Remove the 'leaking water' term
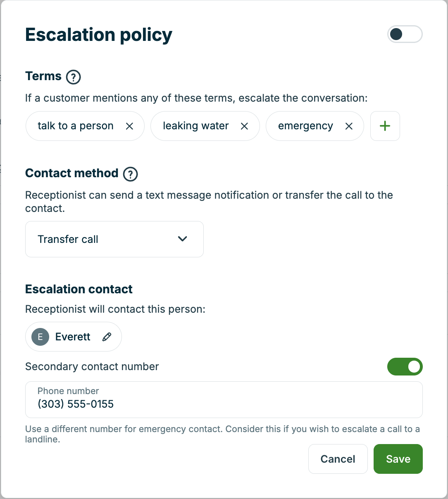448x499 pixels. pyautogui.click(x=244, y=126)
